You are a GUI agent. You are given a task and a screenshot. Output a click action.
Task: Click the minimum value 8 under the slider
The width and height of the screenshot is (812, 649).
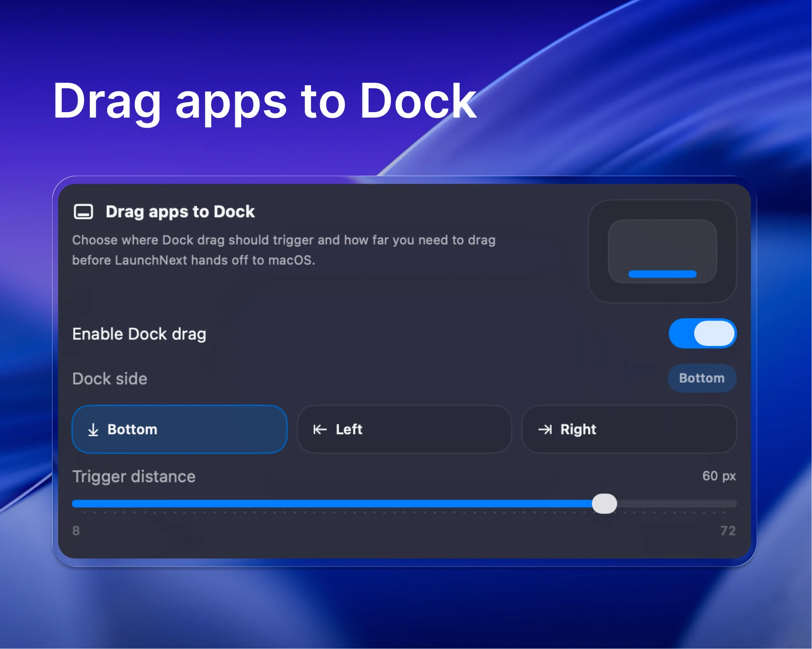[x=76, y=531]
